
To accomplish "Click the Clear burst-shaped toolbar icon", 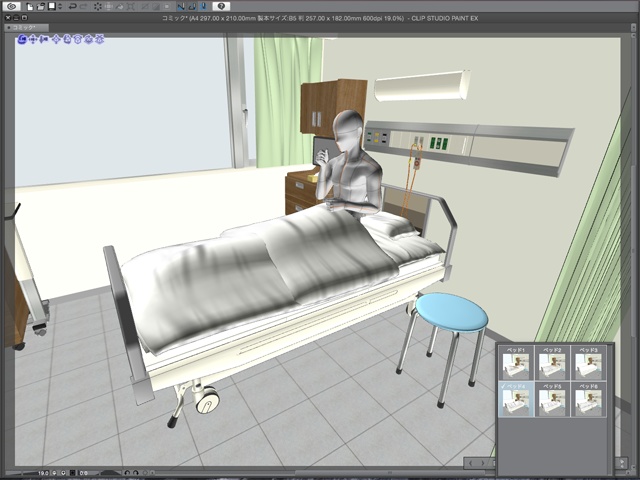I will tap(98, 7).
